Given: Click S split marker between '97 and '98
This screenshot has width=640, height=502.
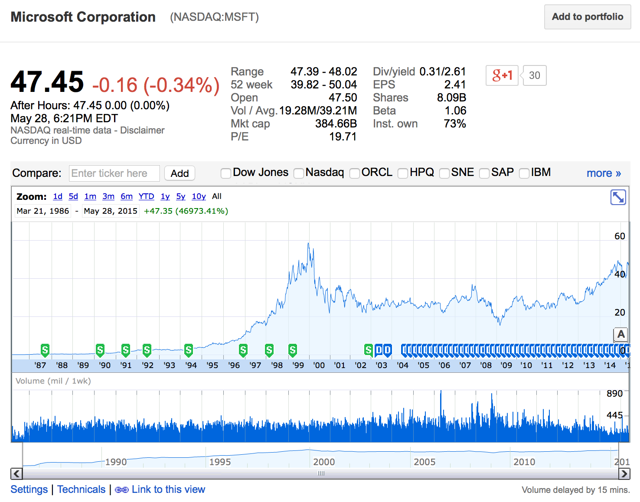Looking at the screenshot, I should (269, 350).
